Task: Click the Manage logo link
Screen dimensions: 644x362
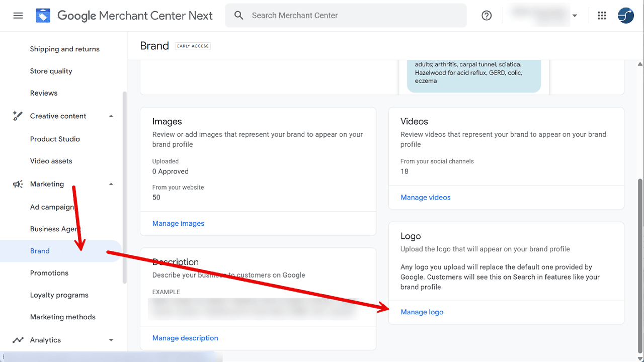Action: 422,312
